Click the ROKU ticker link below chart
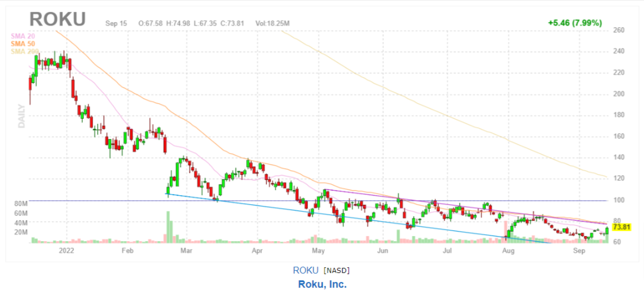 (306, 270)
